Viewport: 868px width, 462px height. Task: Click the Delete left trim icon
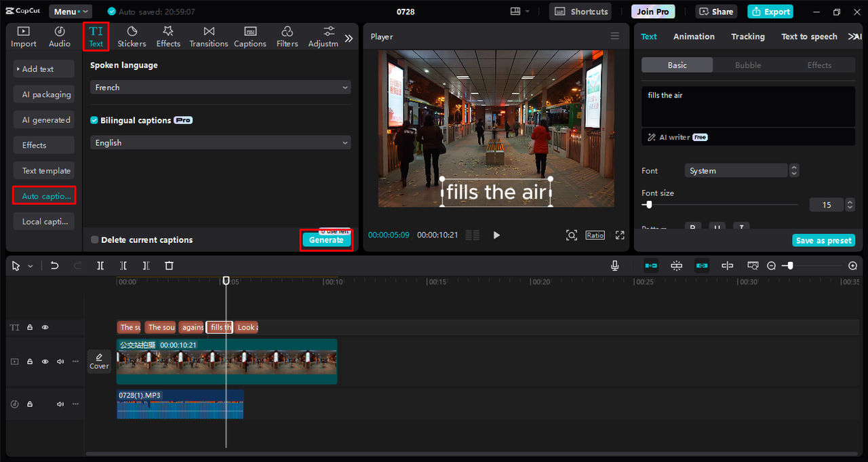(123, 266)
